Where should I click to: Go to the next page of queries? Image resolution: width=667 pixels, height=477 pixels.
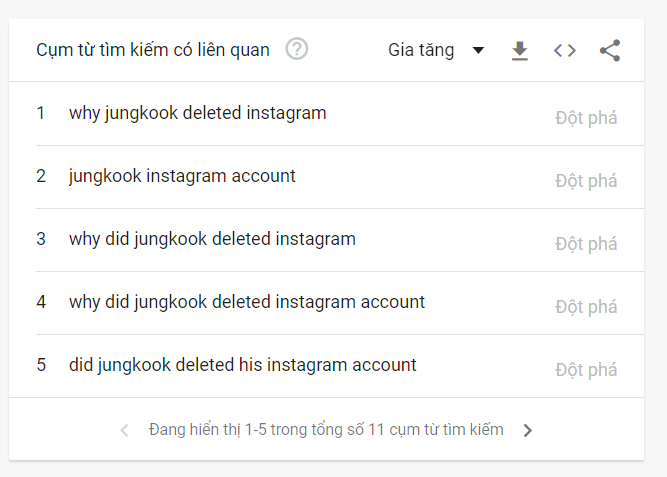pyautogui.click(x=528, y=430)
